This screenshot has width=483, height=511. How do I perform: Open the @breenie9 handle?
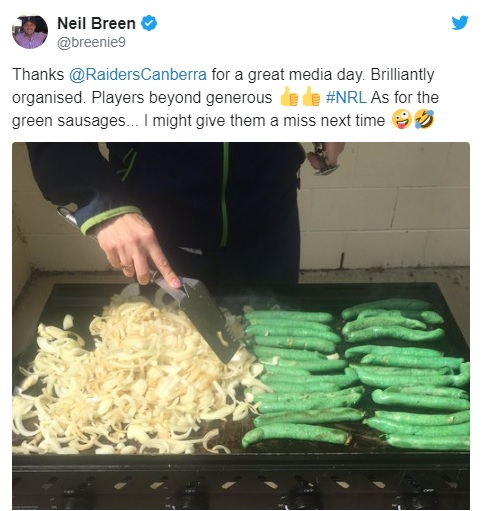click(91, 42)
